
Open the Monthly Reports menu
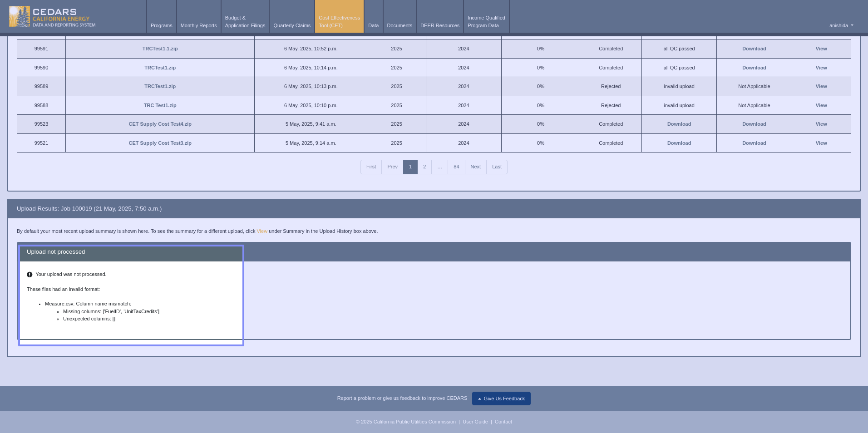pyautogui.click(x=198, y=25)
